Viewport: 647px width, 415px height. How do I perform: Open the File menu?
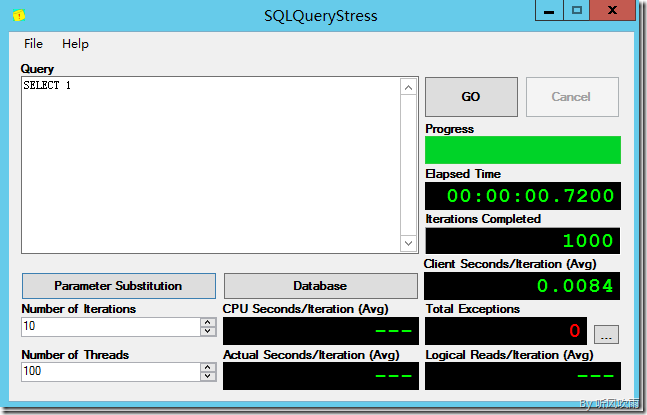33,44
